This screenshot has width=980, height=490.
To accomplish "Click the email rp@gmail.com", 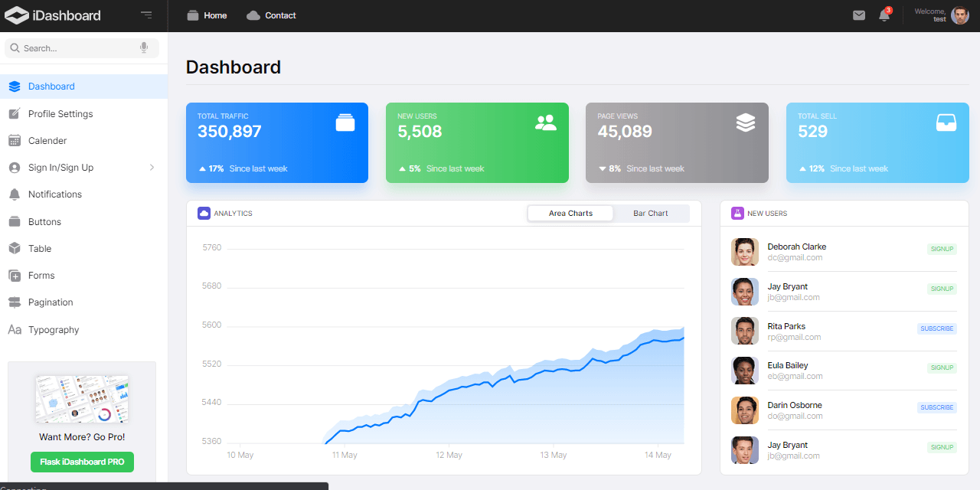I will point(794,337).
